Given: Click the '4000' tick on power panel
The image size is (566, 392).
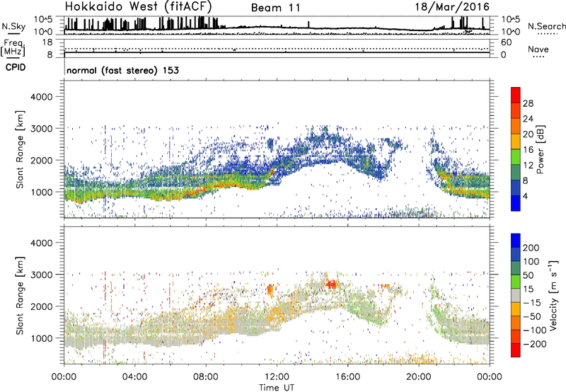Looking at the screenshot, I should tap(42, 97).
